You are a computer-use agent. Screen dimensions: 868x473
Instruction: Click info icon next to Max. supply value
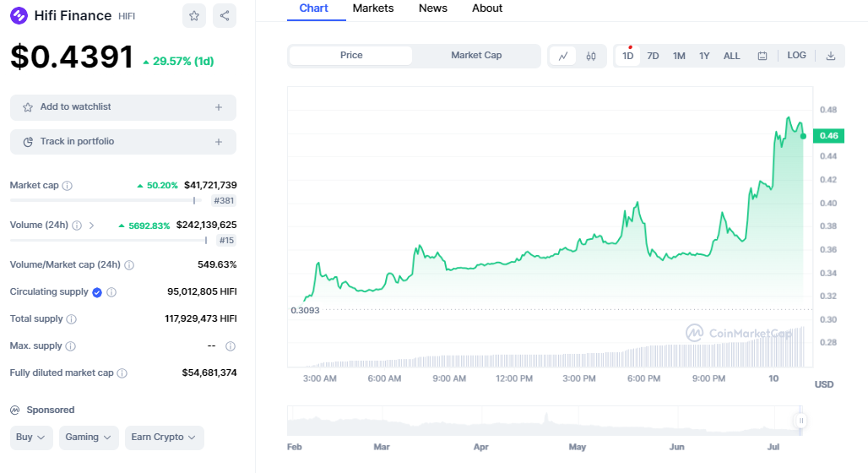231,346
